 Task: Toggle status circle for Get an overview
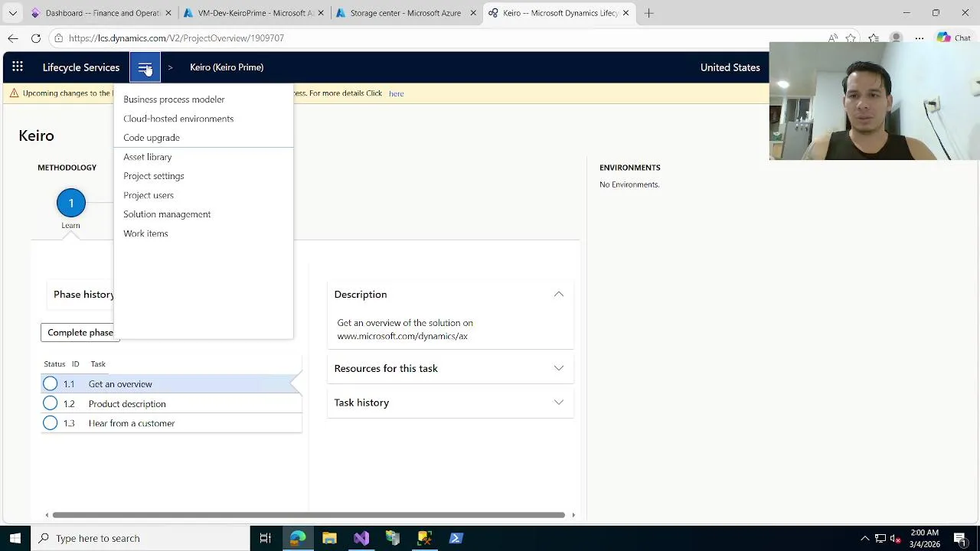pos(50,383)
